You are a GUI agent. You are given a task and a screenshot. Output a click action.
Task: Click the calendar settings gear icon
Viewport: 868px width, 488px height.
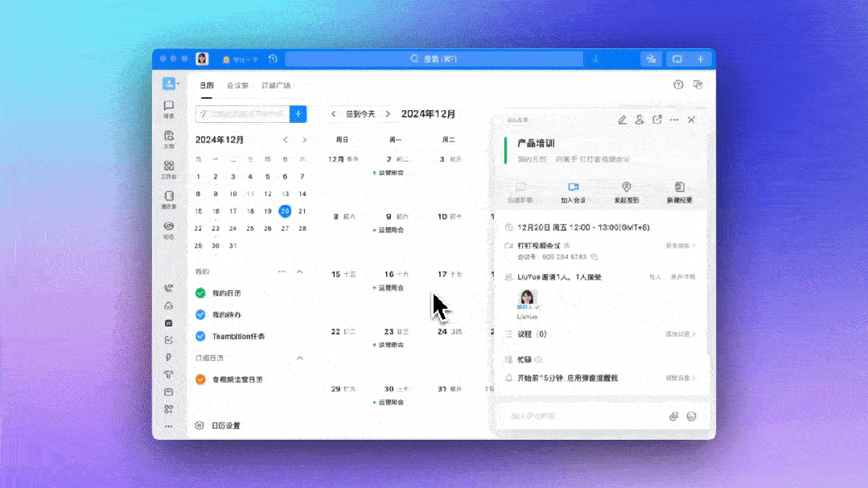click(200, 425)
